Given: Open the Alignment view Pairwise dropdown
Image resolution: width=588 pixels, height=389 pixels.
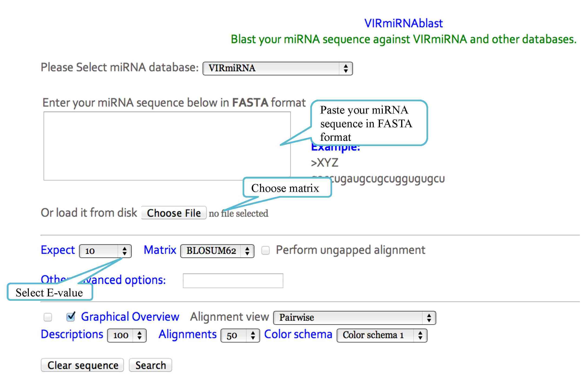Looking at the screenshot, I should click(x=354, y=318).
